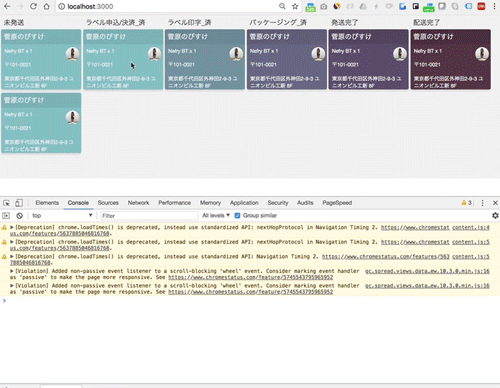
Task: Expand the Navigation Timing 2 deprecation warning
Action: pyautogui.click(x=12, y=257)
